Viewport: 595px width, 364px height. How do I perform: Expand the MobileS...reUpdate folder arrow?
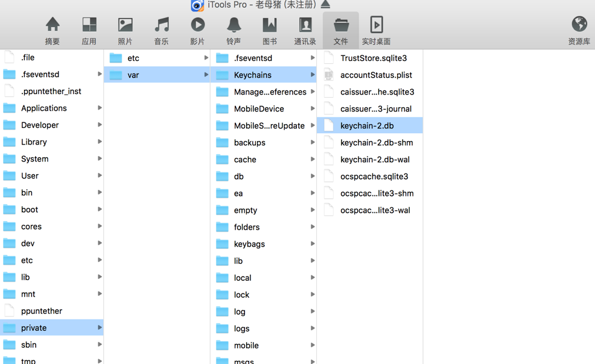[313, 125]
